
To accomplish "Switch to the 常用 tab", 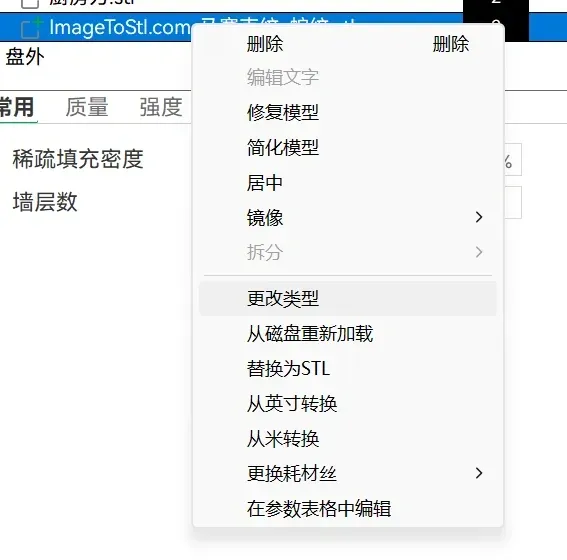I will [x=17, y=107].
